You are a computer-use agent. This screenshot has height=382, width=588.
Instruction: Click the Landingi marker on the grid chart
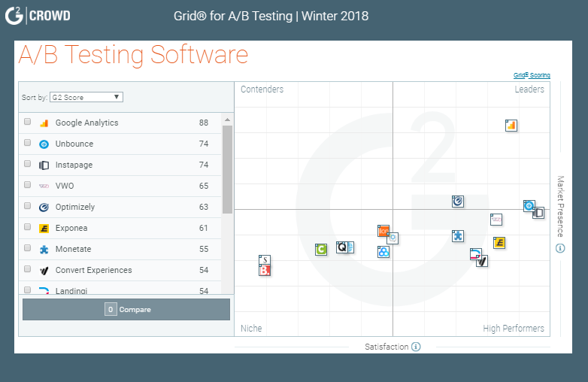(x=475, y=253)
